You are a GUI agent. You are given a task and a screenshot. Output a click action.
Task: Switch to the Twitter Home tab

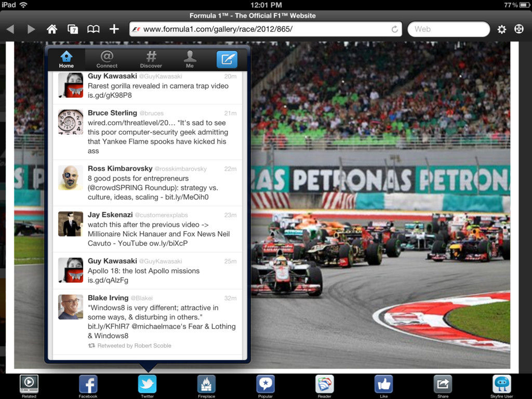pyautogui.click(x=66, y=59)
